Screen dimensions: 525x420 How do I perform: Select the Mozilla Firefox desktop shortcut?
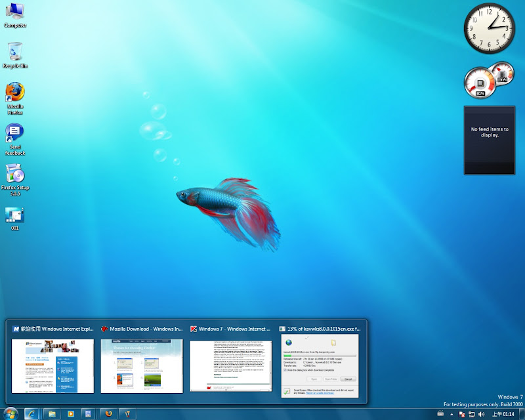point(15,95)
